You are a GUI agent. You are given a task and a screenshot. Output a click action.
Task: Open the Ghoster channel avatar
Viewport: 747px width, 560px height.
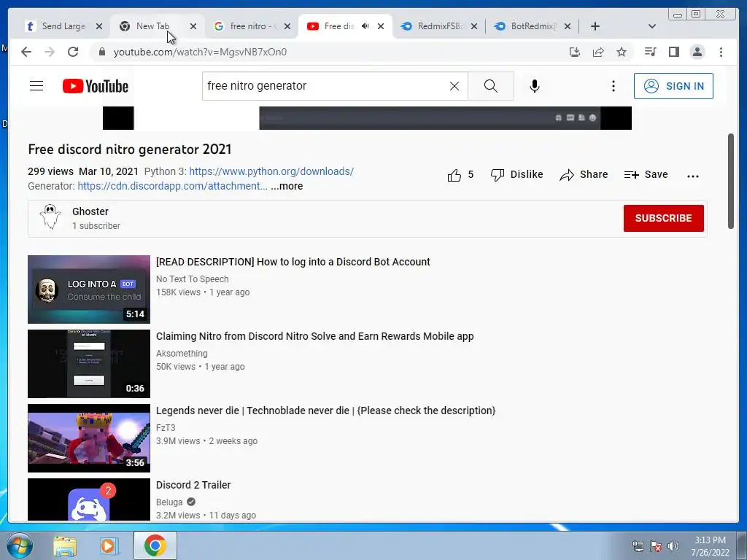(x=50, y=217)
